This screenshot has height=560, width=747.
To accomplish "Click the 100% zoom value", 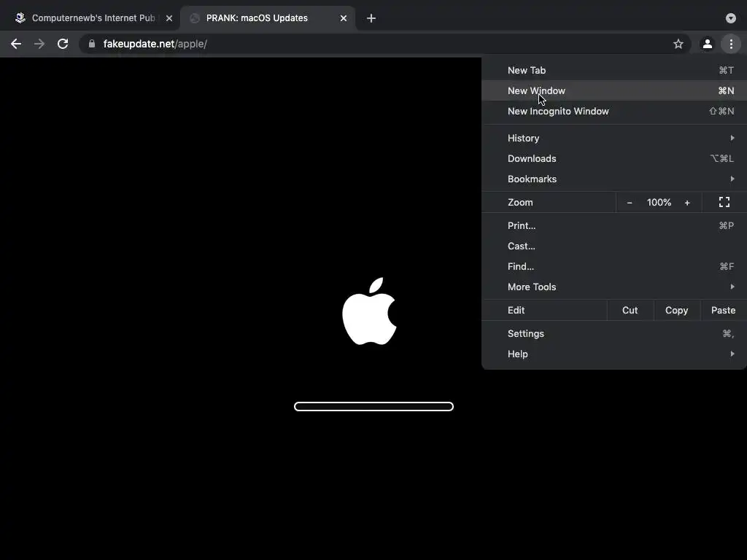I will [659, 203].
